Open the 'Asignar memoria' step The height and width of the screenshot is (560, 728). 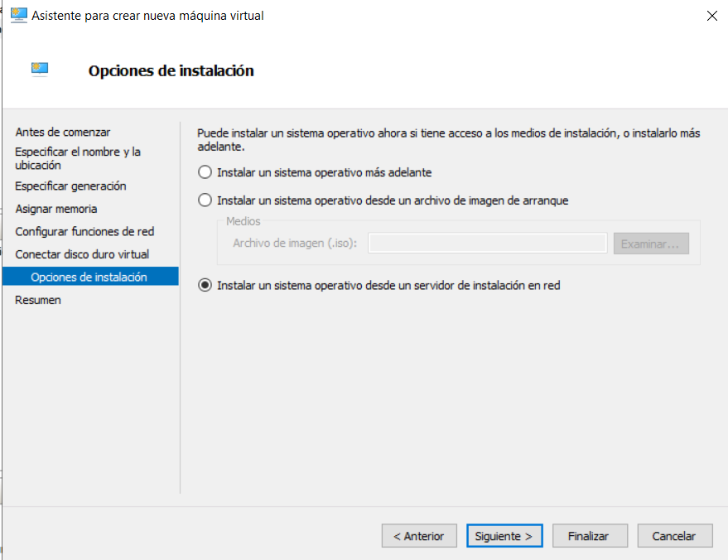point(55,209)
